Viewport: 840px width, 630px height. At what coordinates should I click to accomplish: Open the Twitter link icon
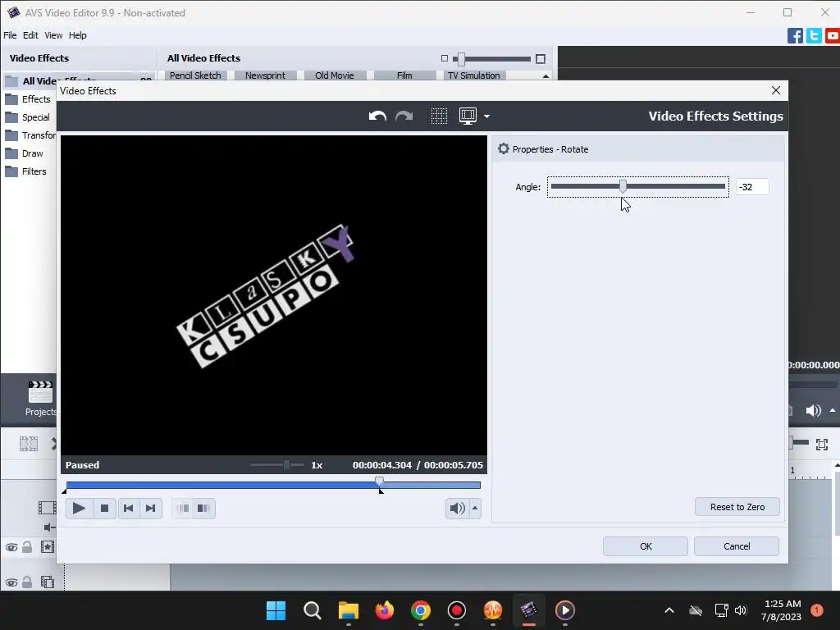click(814, 36)
